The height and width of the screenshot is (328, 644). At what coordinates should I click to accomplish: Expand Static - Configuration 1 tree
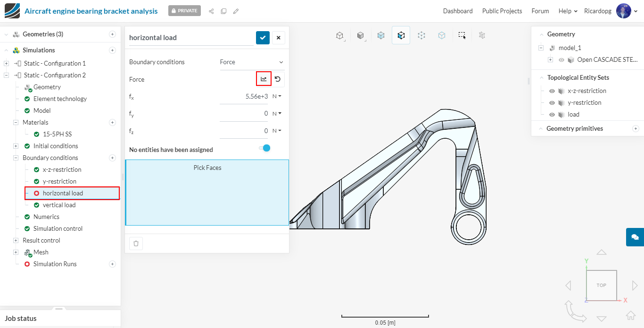[6, 64]
